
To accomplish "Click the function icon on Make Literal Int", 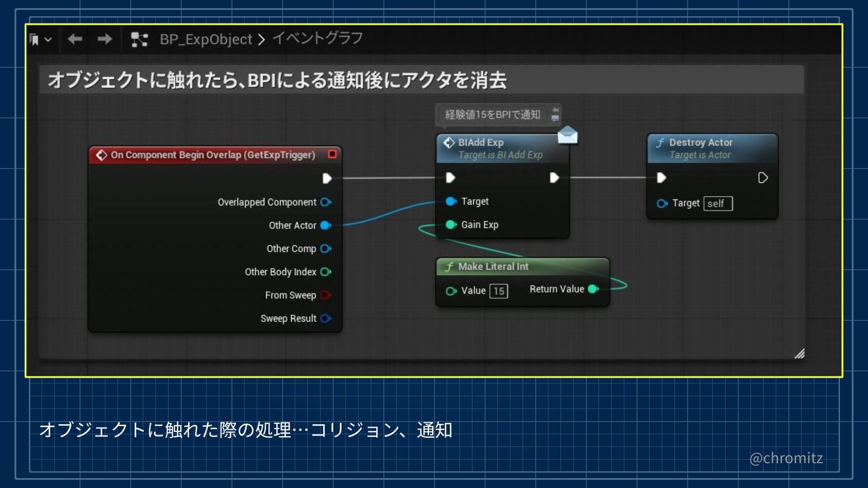I will 449,267.
